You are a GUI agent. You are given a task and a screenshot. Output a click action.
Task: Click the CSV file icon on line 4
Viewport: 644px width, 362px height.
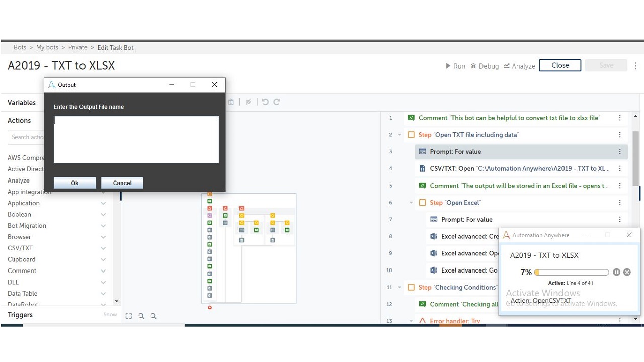(x=423, y=168)
